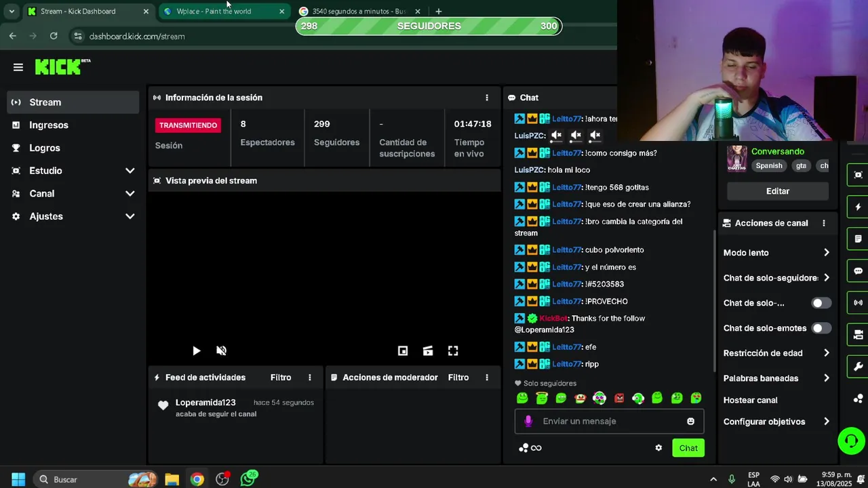Open Windows Start menu
The image size is (868, 488).
point(18,479)
